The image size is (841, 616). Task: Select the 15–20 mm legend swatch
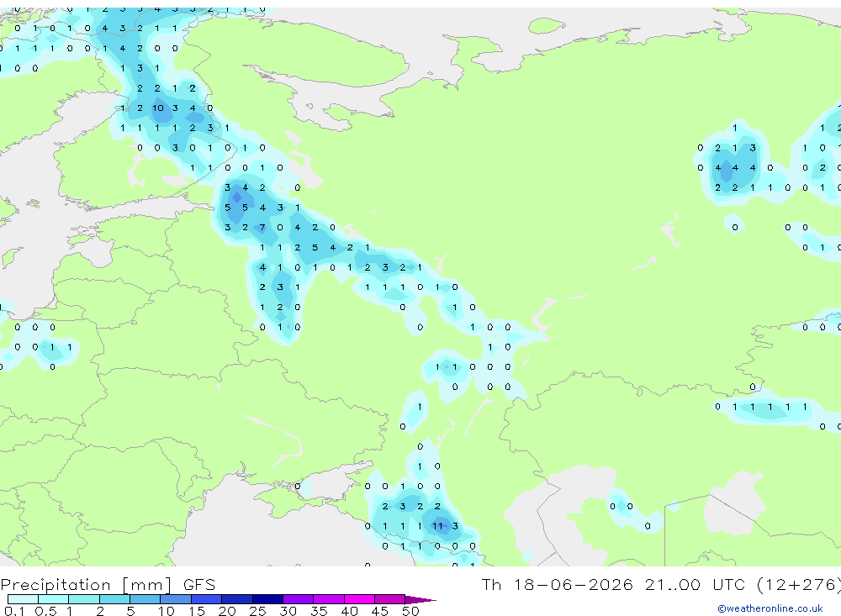pyautogui.click(x=207, y=599)
